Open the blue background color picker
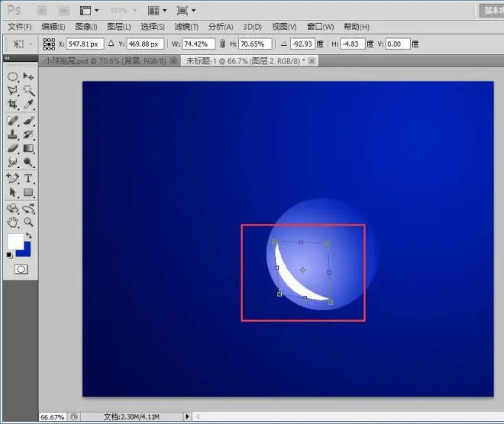The width and height of the screenshot is (504, 424). [27, 251]
